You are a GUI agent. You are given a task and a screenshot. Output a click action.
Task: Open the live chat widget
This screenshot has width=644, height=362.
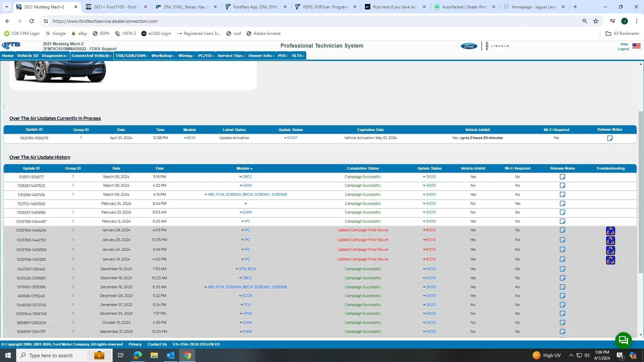click(x=623, y=340)
